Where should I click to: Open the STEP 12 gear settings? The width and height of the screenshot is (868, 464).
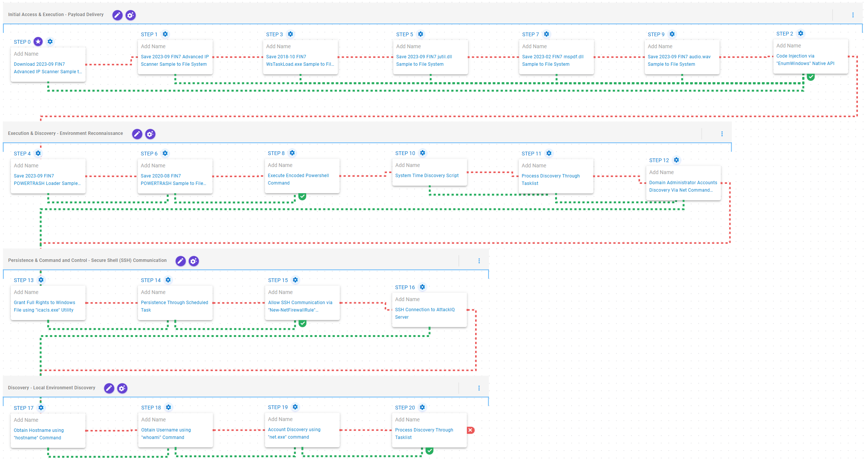click(676, 160)
